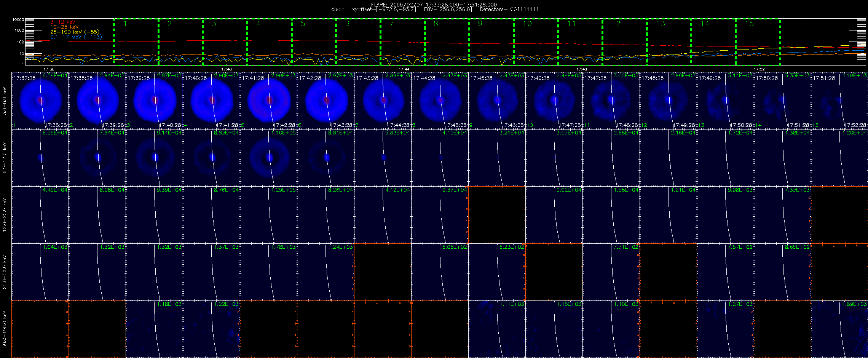Open the 6.0-12.0 keV image labeled 7.94E+04

[x=97, y=158]
